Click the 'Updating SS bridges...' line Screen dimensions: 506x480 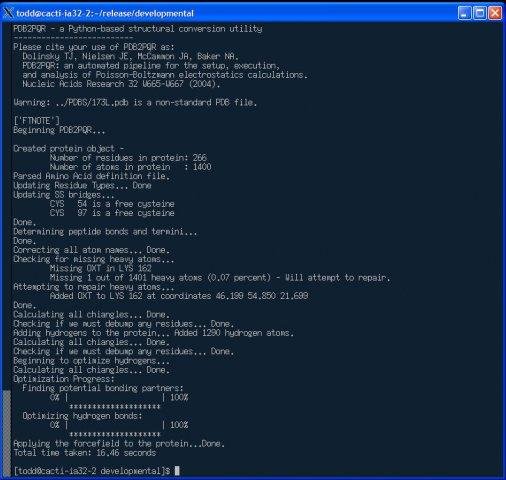(64, 194)
